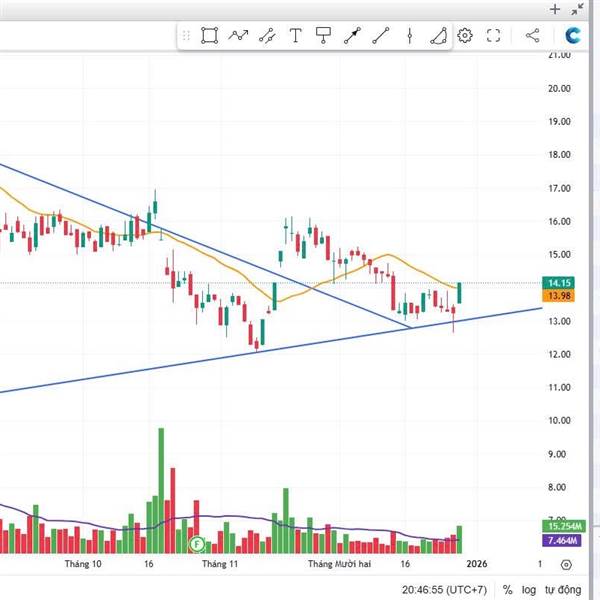
Task: Click the latest green candlestick
Action: [459, 293]
